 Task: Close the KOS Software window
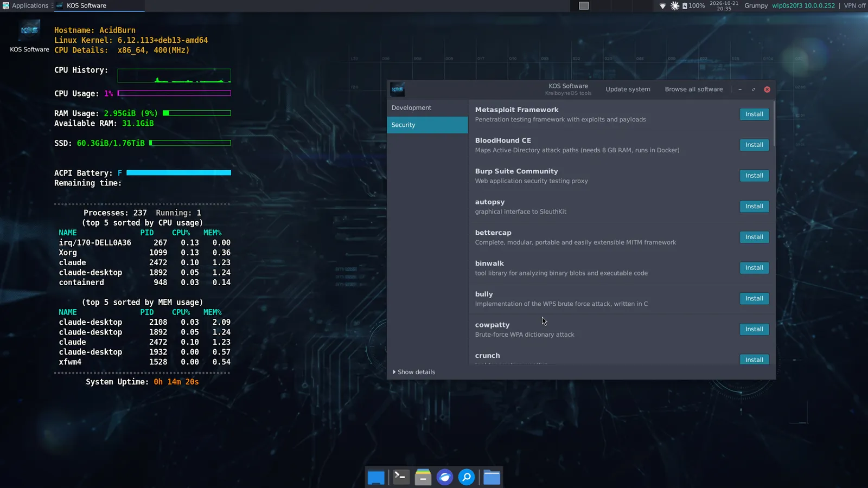[767, 89]
